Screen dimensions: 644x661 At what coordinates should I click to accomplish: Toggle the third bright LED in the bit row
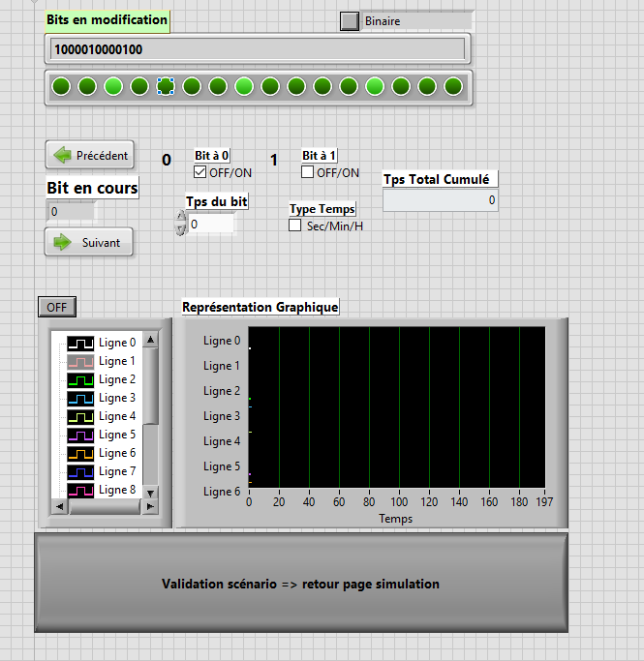click(113, 87)
